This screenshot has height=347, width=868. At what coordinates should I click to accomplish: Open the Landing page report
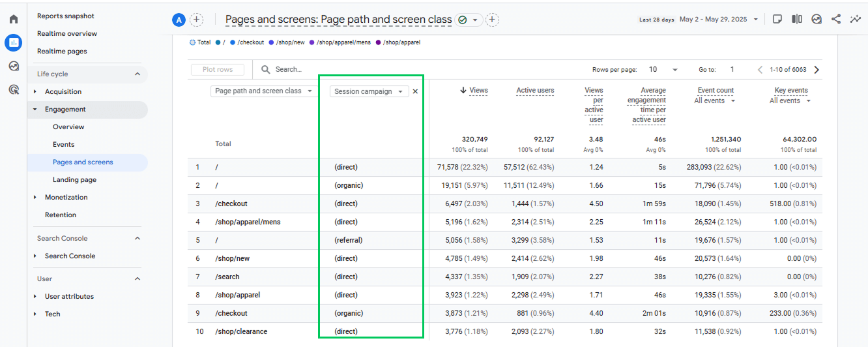coord(74,180)
